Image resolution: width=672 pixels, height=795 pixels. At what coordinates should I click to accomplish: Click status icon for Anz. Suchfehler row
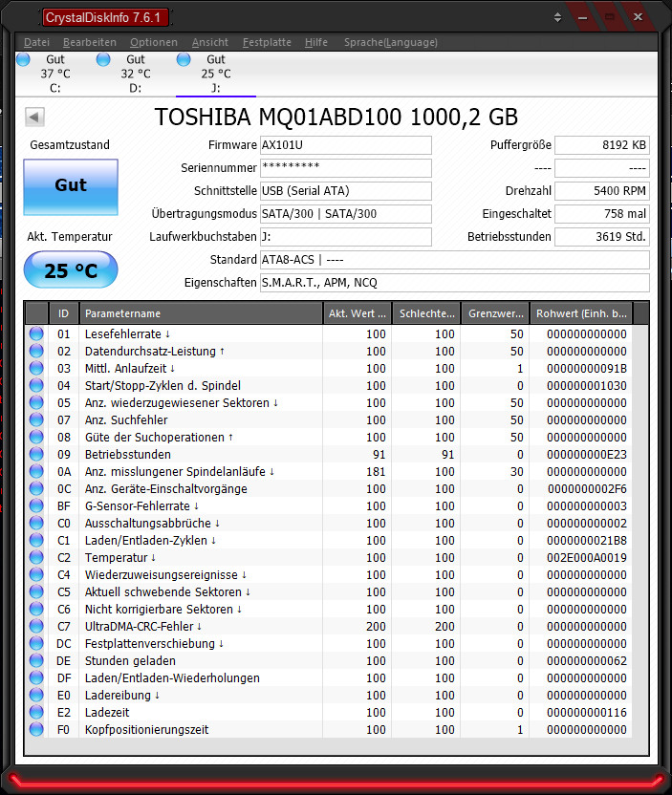pyautogui.click(x=36, y=419)
